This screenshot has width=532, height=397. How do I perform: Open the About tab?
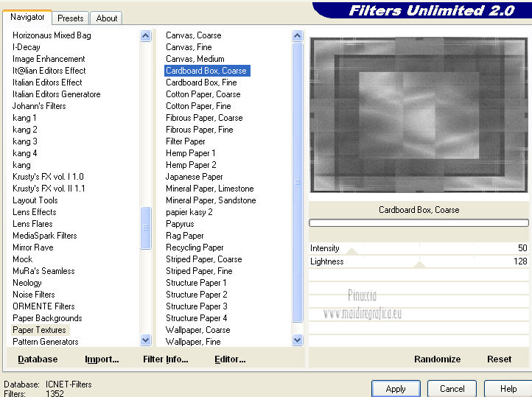tap(107, 18)
